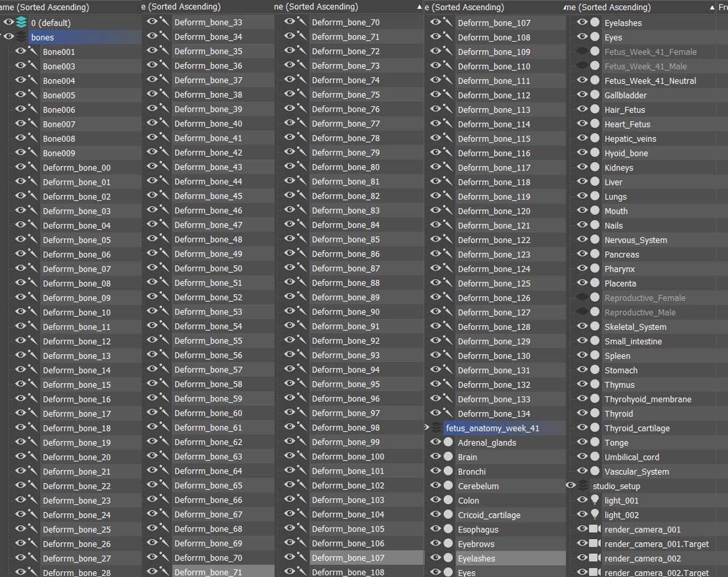Unhide Reproductive_Male with its eye toggle
The image size is (728, 577).
click(x=582, y=311)
